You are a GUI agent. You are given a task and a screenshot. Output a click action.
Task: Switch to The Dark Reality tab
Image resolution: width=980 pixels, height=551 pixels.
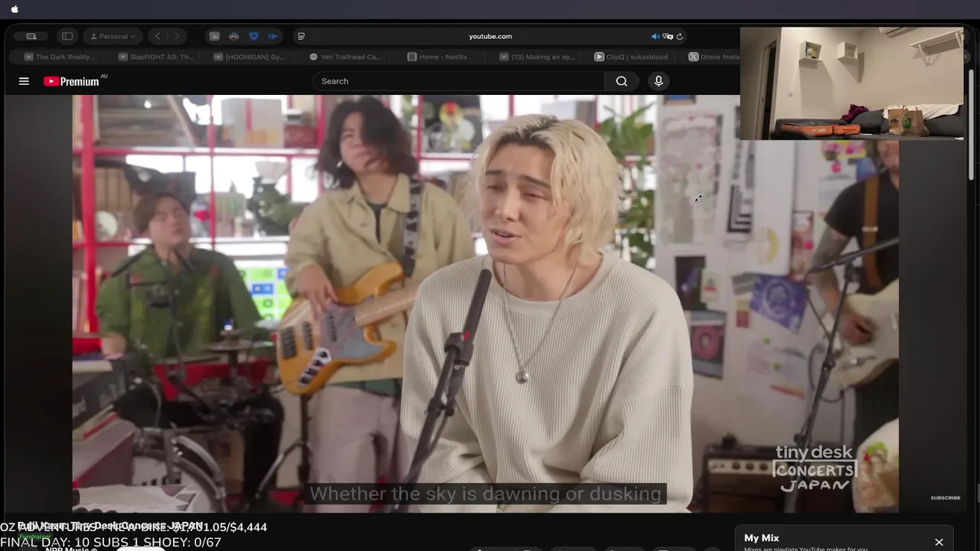[x=60, y=57]
